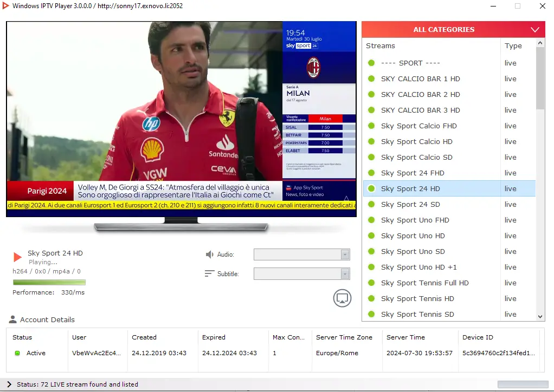This screenshot has height=392, width=554.
Task: Select Sky Sport Tennis Full HD stream
Action: pyautogui.click(x=449, y=283)
